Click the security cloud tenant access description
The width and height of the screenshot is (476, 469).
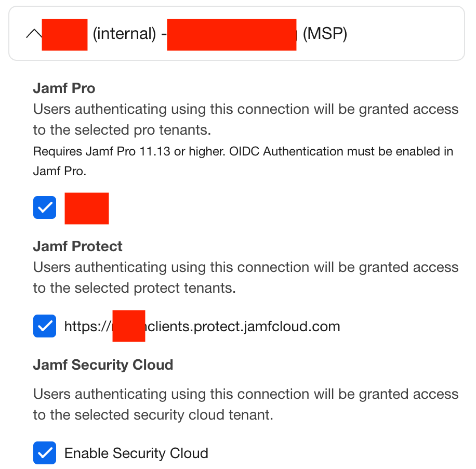245,404
